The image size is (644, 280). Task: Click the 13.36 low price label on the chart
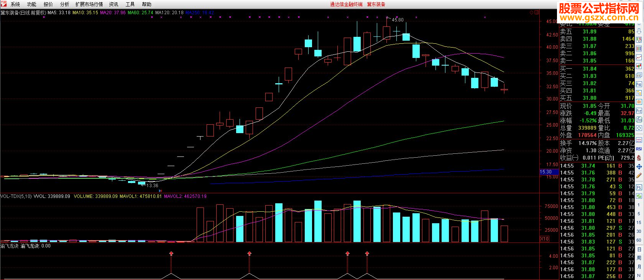pos(152,186)
